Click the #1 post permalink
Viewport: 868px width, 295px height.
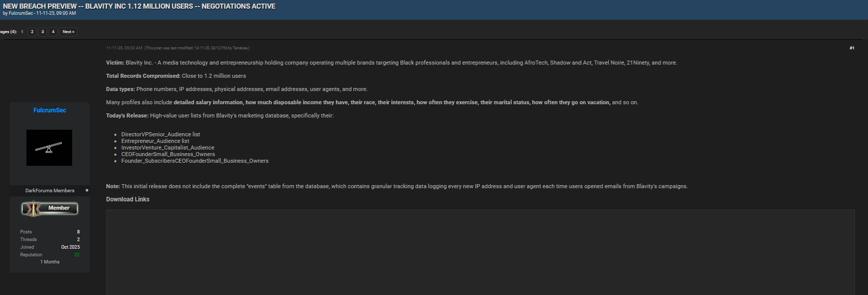852,48
